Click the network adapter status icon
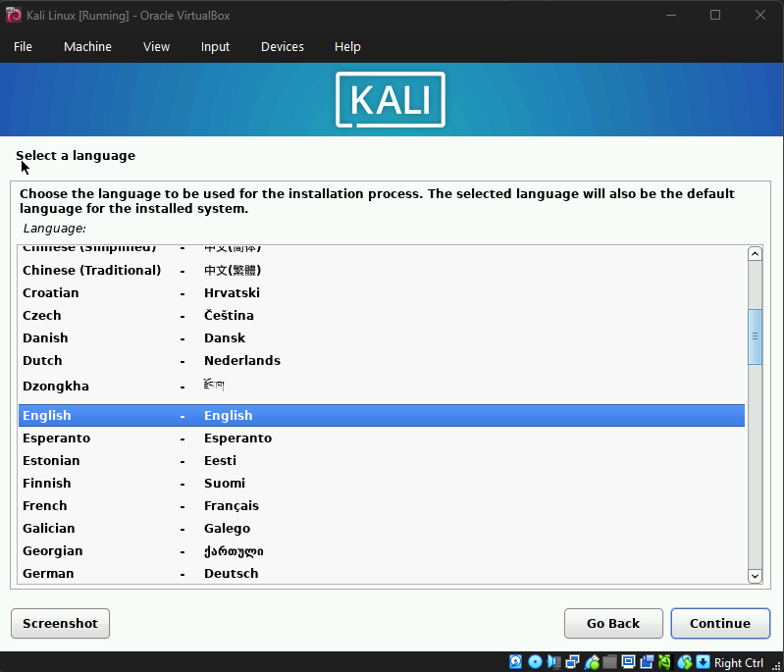The image size is (784, 672). coord(572,662)
